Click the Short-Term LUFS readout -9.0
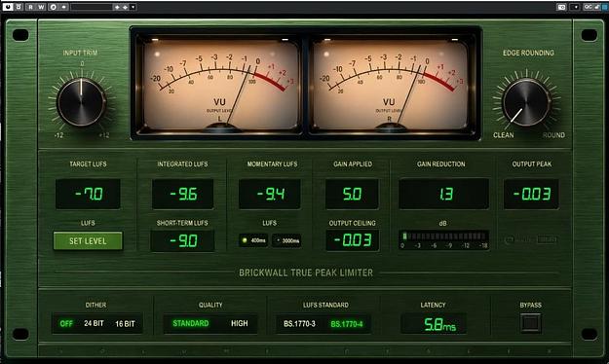This screenshot has height=364, width=609. click(x=182, y=241)
